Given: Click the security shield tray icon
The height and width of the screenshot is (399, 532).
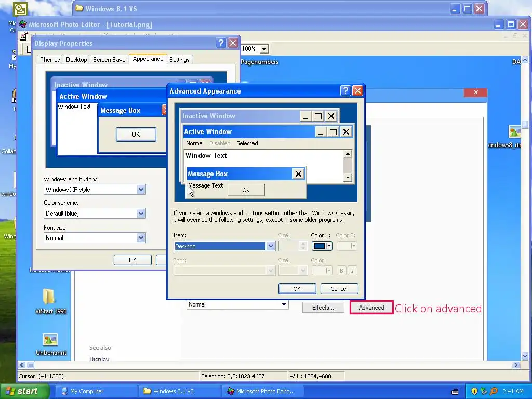Looking at the screenshot, I should (x=474, y=391).
